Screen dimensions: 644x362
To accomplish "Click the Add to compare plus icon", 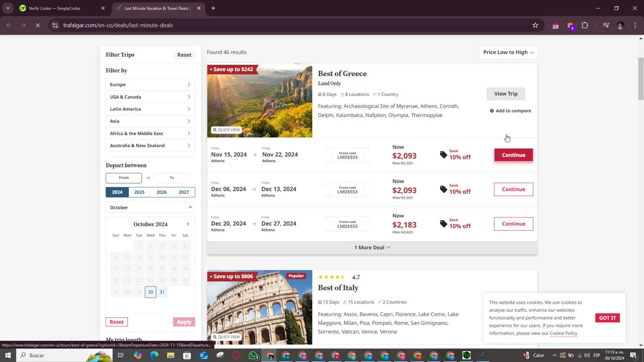I will 492,111.
